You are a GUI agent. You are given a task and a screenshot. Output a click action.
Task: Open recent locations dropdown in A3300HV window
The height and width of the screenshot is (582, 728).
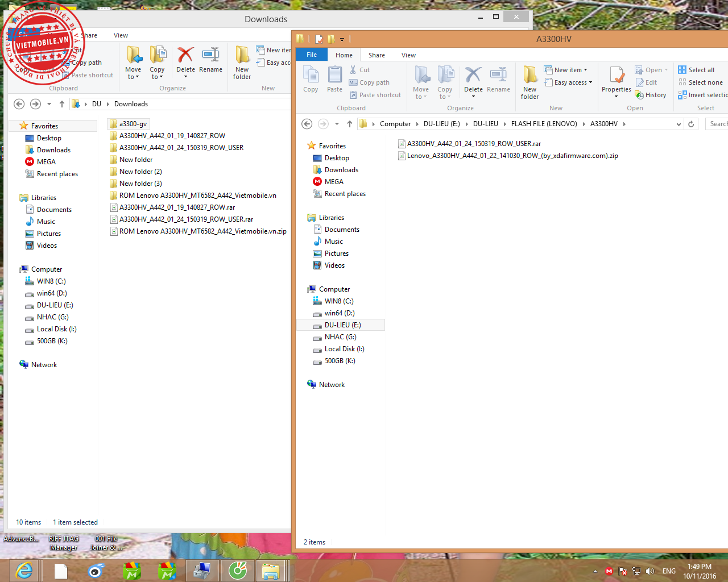click(337, 124)
